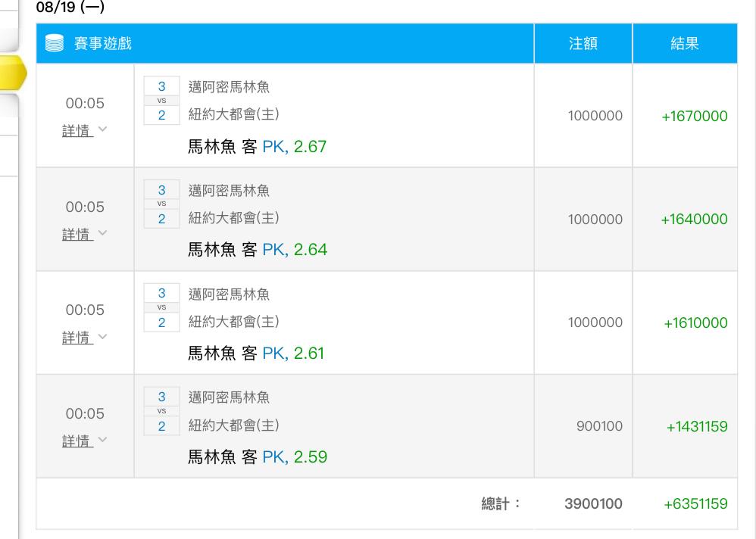756x539 pixels.
Task: Click the PK, 2.67 odds text
Action: (x=295, y=146)
